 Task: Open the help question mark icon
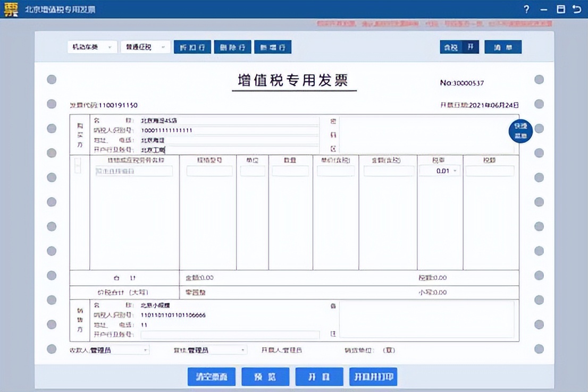click(x=525, y=9)
